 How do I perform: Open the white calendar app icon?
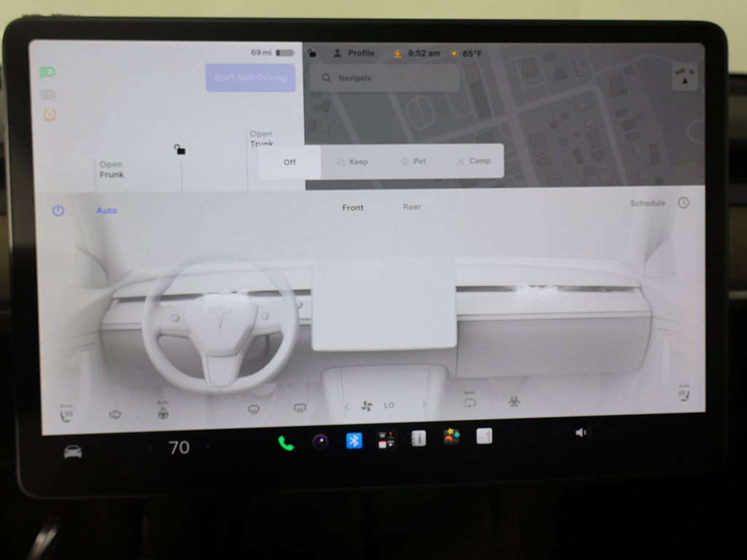pos(484,436)
